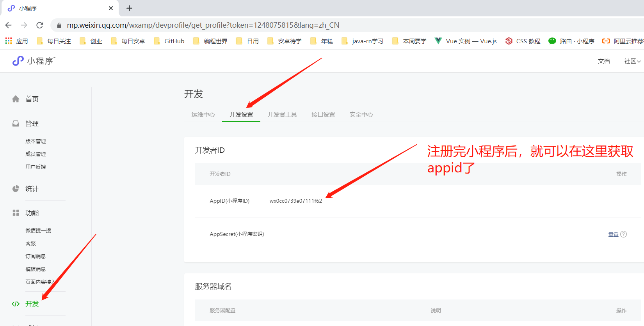This screenshot has height=326, width=644.
Task: Open 订阅消息 in sidebar
Action: (36, 256)
